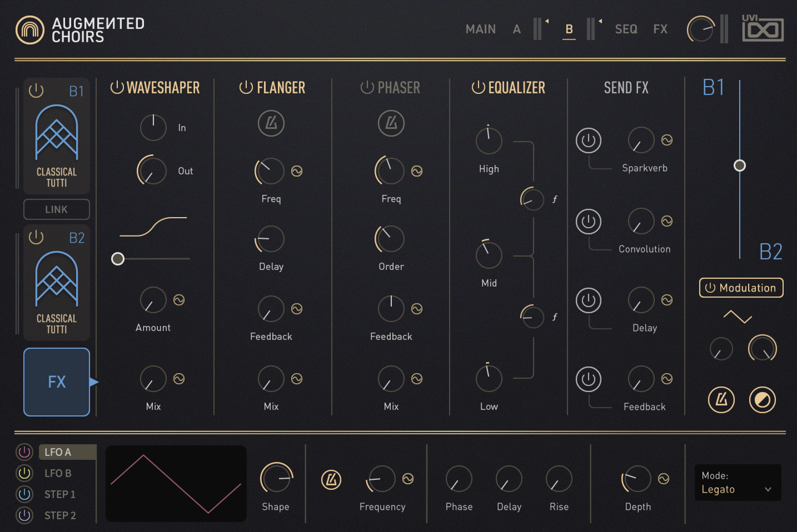Image resolution: width=797 pixels, height=532 pixels.
Task: Toggle the STEP 2 power button
Action: point(24,515)
